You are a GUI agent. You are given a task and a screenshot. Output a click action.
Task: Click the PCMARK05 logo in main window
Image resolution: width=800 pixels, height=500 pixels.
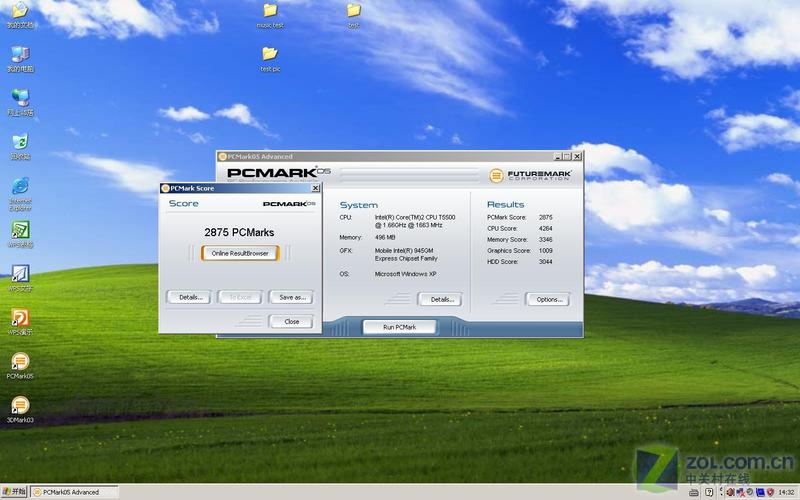coord(279,172)
